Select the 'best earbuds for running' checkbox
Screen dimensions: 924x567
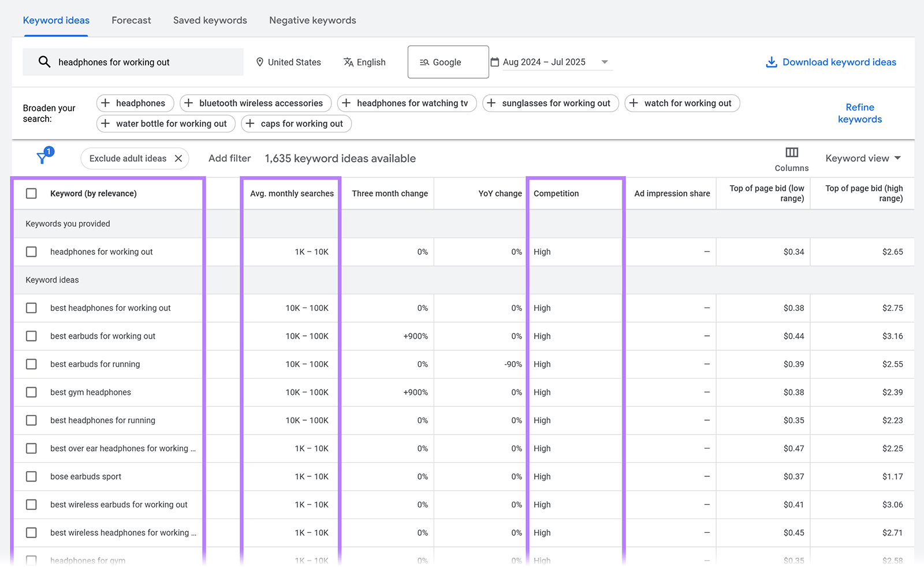pos(31,364)
